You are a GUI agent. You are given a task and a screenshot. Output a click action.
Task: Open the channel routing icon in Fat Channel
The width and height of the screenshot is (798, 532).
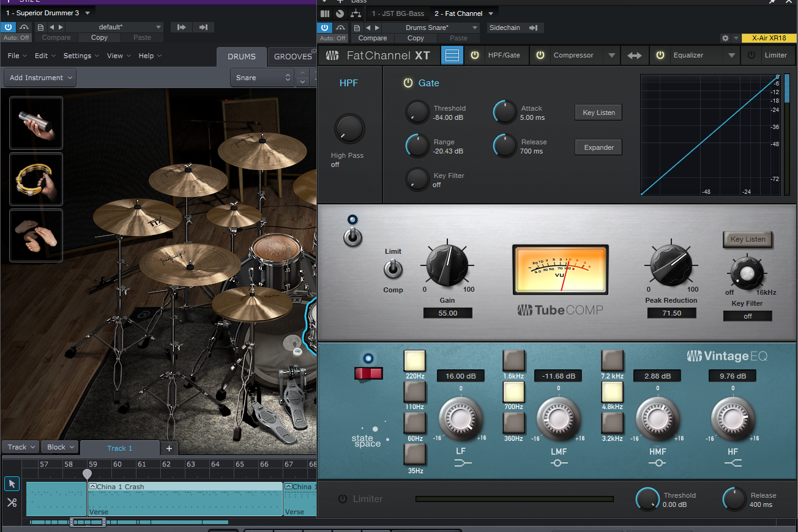[x=356, y=13]
